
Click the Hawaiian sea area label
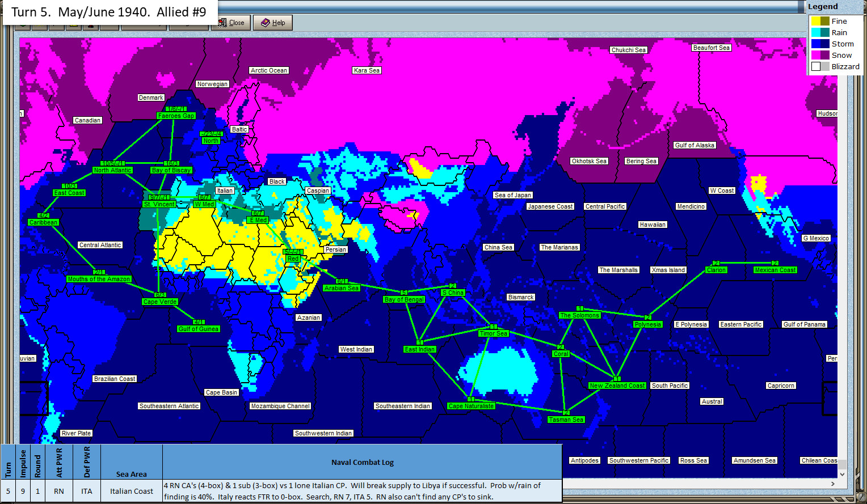653,225
